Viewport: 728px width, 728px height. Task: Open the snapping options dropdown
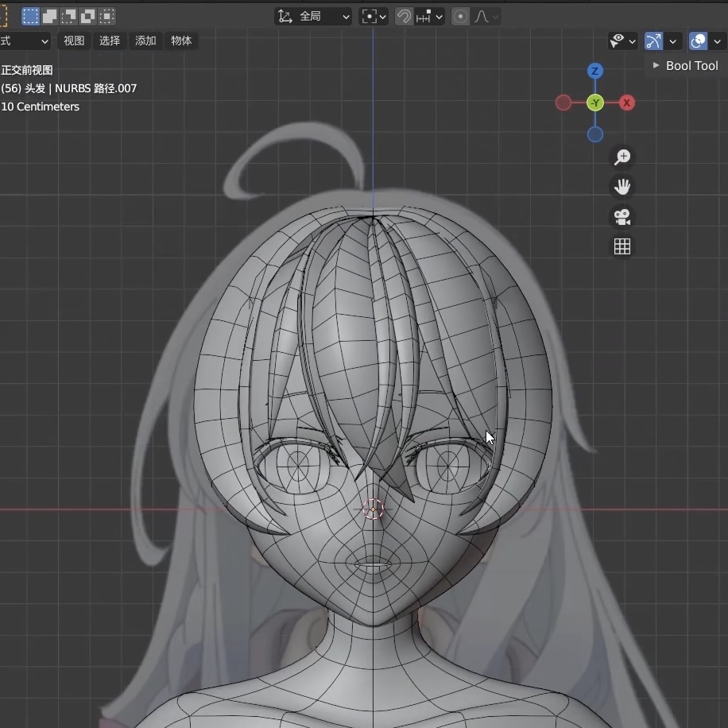429,17
